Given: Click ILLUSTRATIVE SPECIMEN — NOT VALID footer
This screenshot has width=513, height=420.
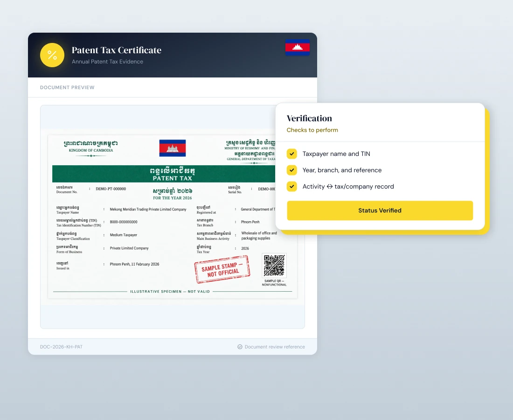Looking at the screenshot, I should (x=170, y=291).
